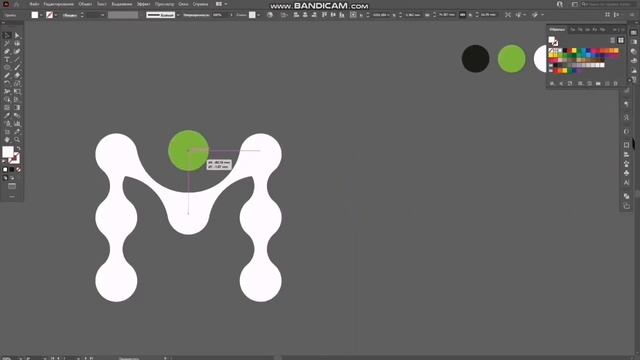The width and height of the screenshot is (640, 360).
Task: Open stroke color dropdown in control bar
Action: [x=56, y=15]
